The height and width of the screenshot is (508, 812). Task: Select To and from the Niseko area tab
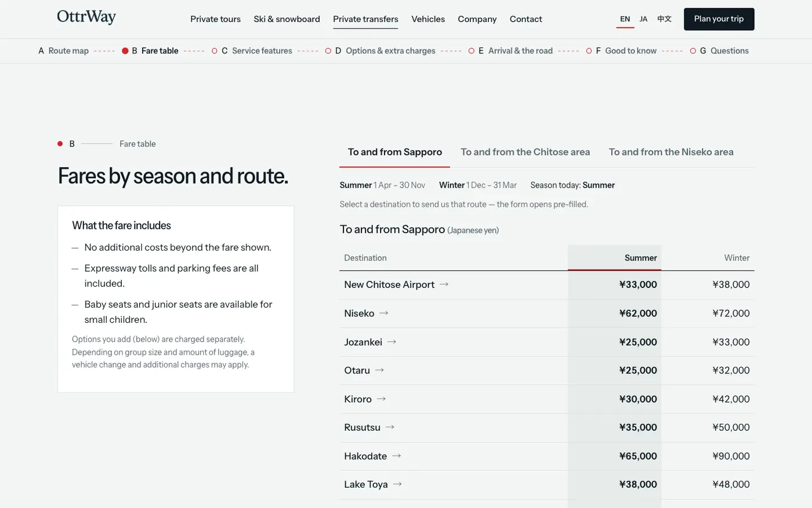(671, 152)
